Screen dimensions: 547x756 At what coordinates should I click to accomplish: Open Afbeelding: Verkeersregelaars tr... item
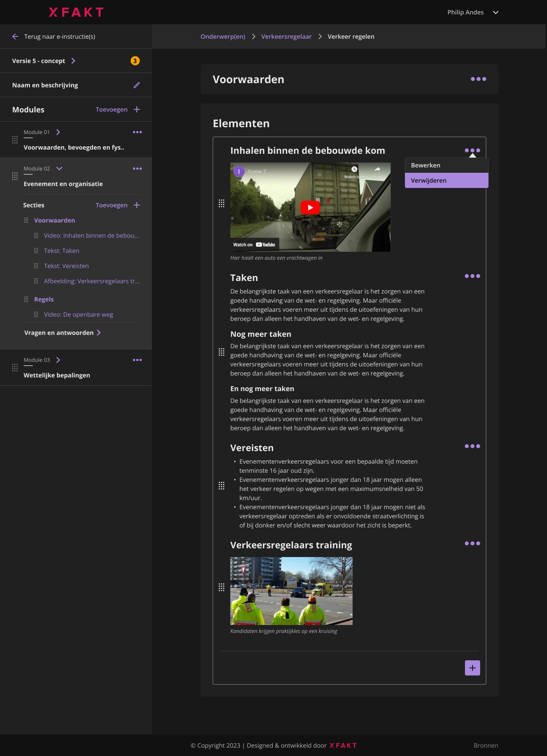click(x=92, y=281)
